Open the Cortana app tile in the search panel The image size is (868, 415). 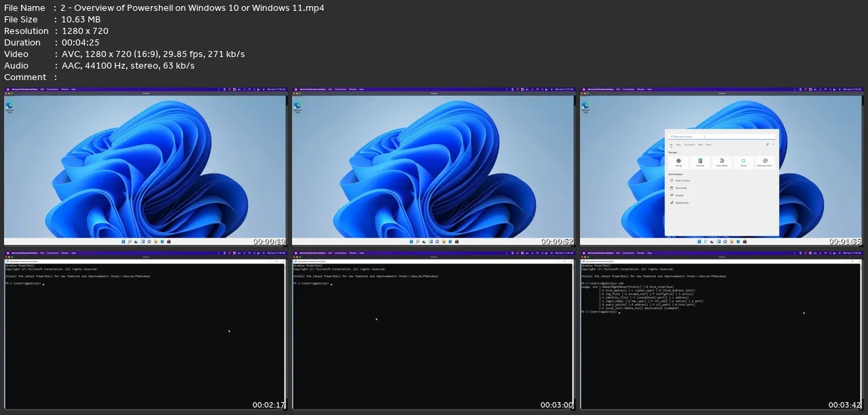pyautogui.click(x=744, y=162)
